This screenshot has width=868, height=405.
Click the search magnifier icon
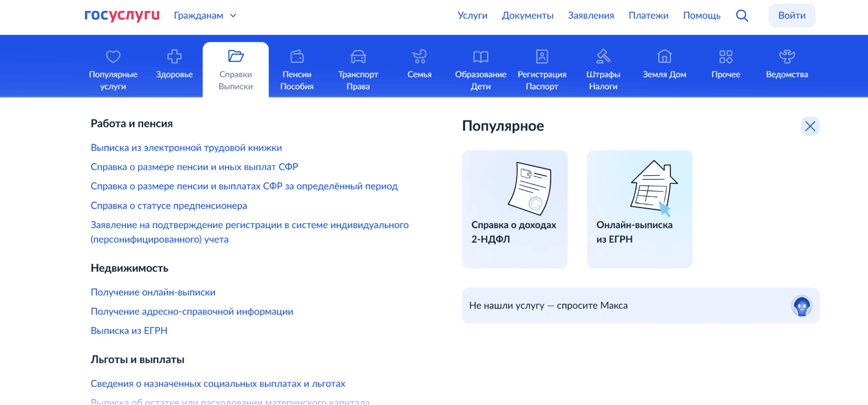click(742, 16)
